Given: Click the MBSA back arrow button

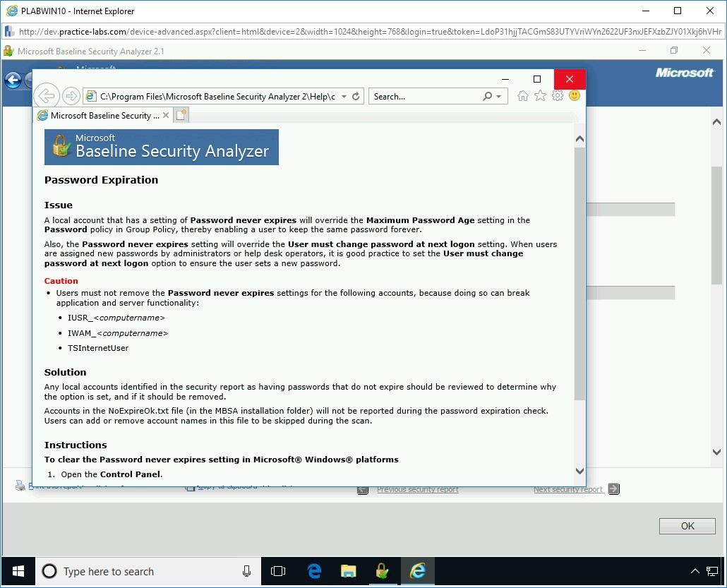Looking at the screenshot, I should coord(13,80).
